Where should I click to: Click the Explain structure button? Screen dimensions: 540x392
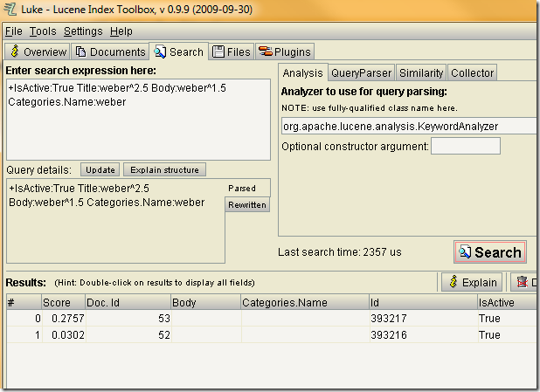point(164,169)
